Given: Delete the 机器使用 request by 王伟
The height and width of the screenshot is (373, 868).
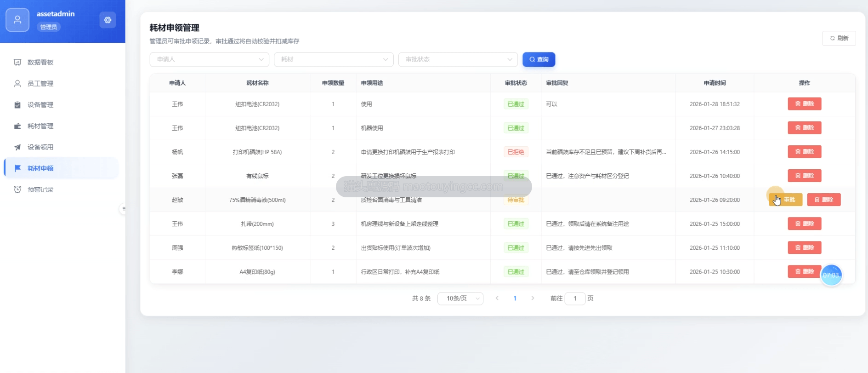Looking at the screenshot, I should click(805, 128).
